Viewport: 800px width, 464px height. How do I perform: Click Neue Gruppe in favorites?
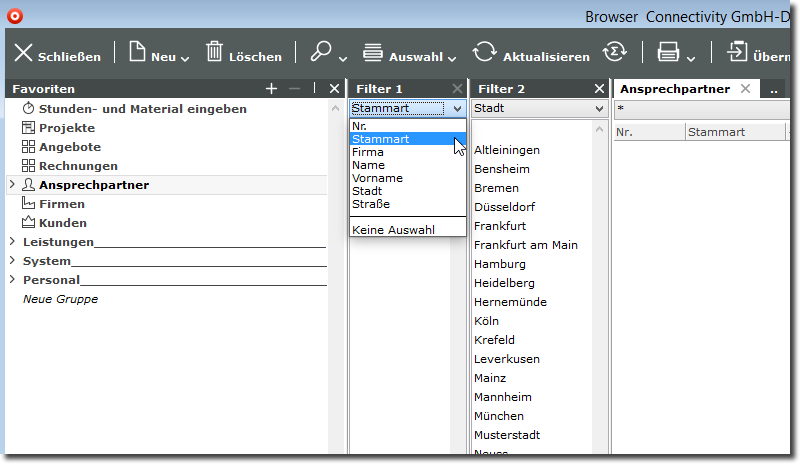pyautogui.click(x=60, y=299)
